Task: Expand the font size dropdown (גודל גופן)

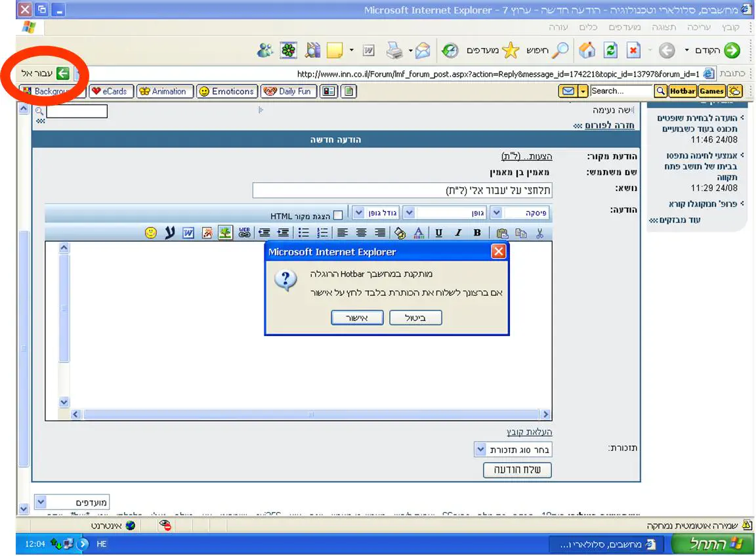Action: click(358, 213)
